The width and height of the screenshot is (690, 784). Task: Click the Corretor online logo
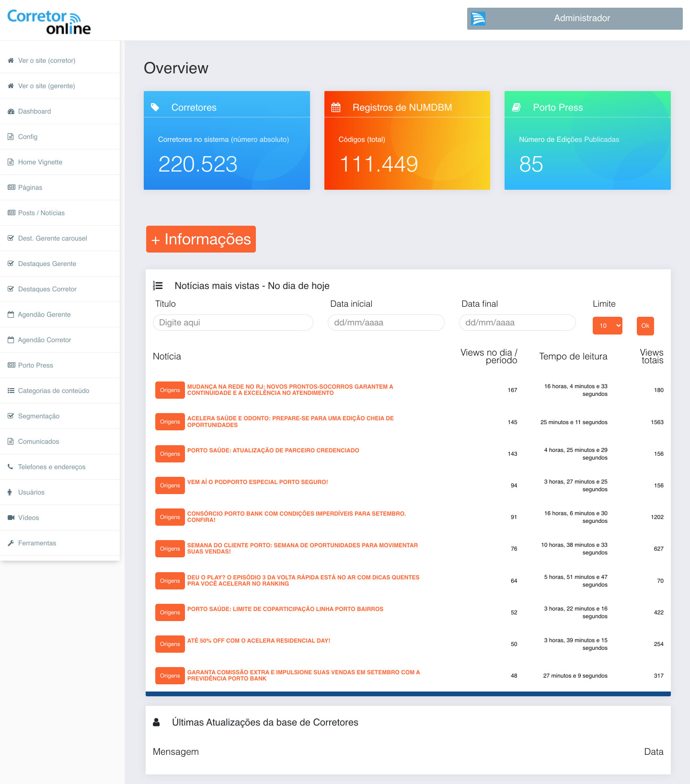click(49, 22)
